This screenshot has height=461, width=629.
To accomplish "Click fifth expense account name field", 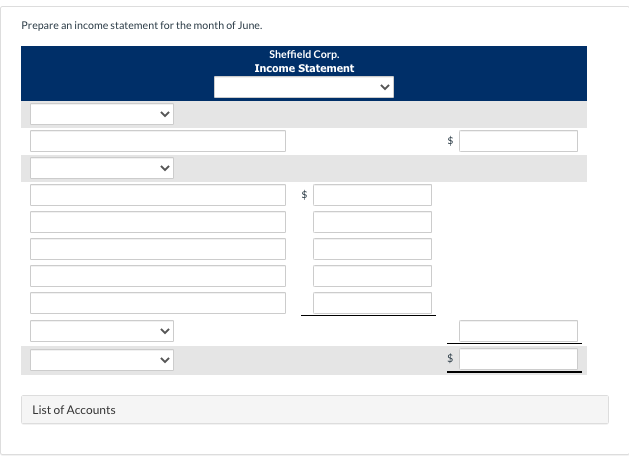I will pos(158,303).
